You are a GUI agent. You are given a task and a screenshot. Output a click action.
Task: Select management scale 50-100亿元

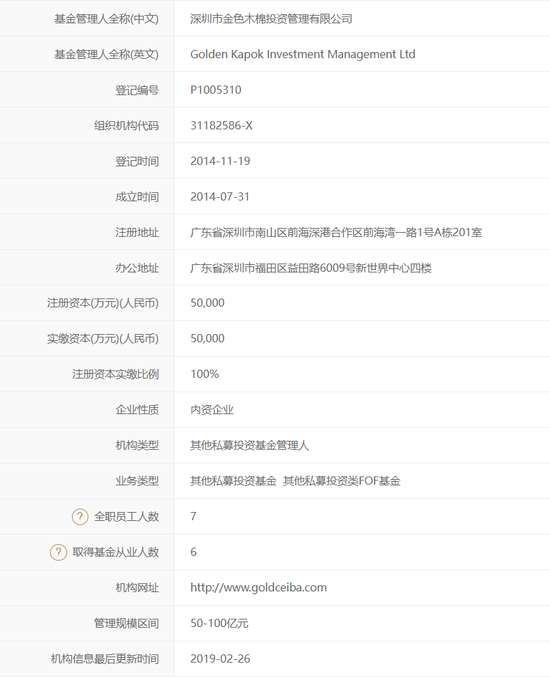click(219, 623)
